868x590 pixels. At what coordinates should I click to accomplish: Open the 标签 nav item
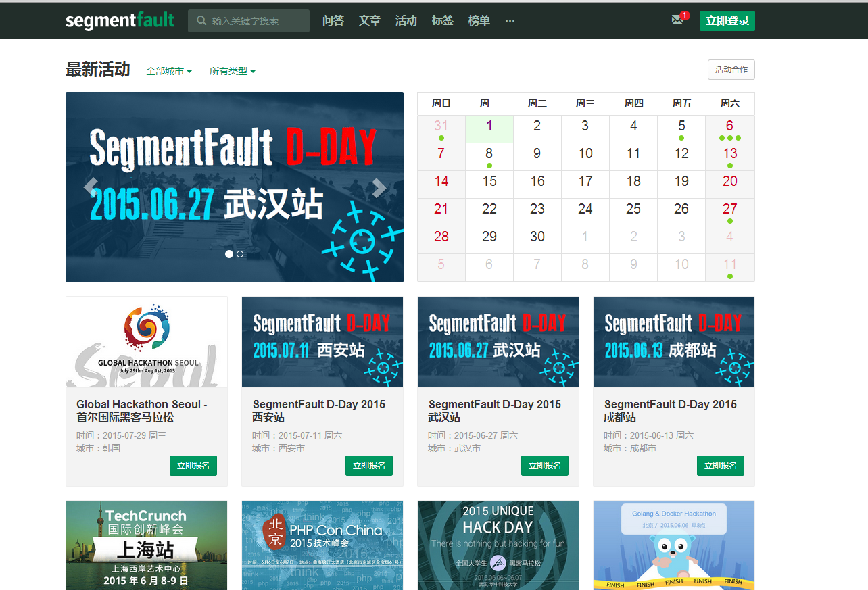[443, 21]
